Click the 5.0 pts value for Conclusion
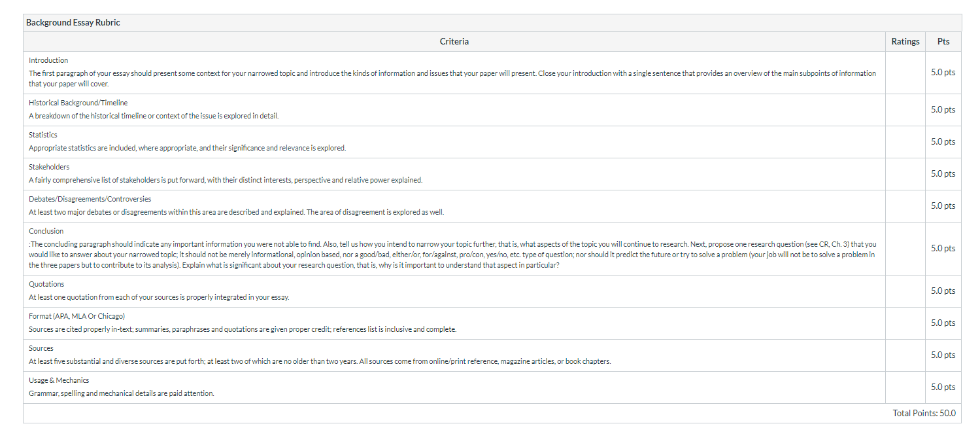 tap(943, 249)
